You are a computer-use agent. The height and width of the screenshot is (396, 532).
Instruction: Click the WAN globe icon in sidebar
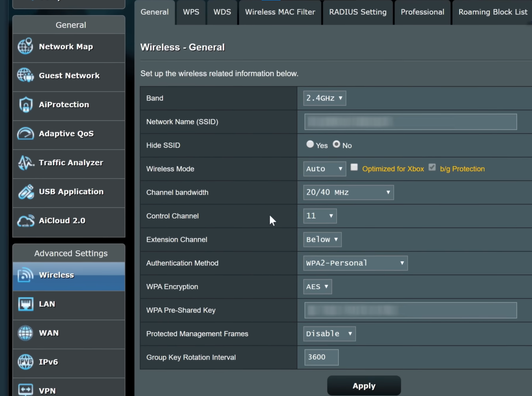tap(26, 333)
